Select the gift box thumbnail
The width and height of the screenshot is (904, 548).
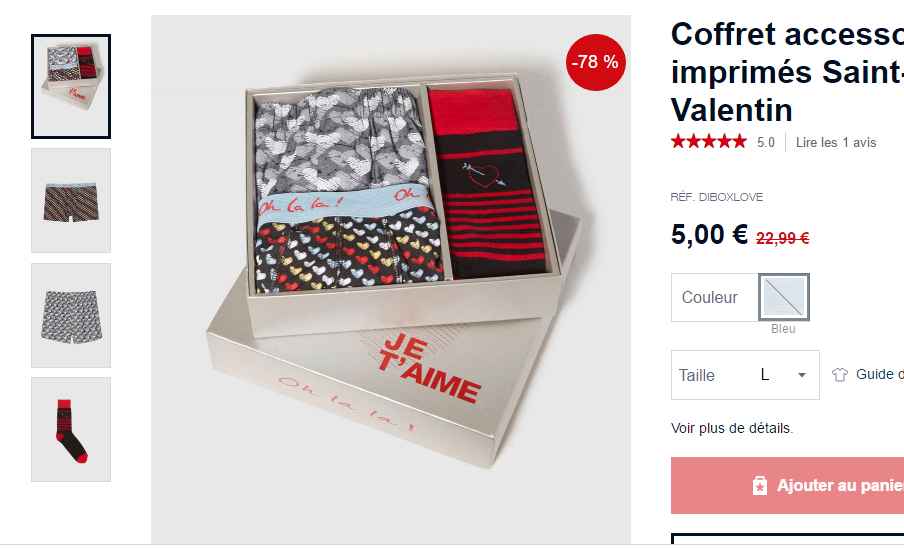[x=71, y=86]
